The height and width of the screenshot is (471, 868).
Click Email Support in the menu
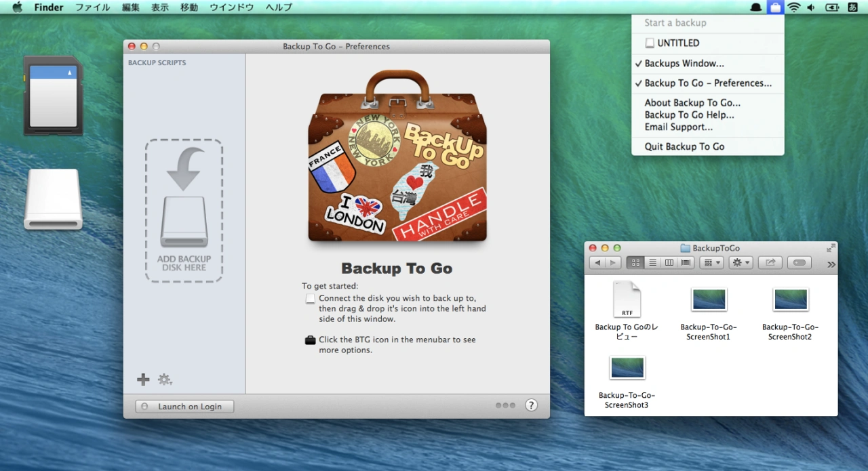[678, 127]
